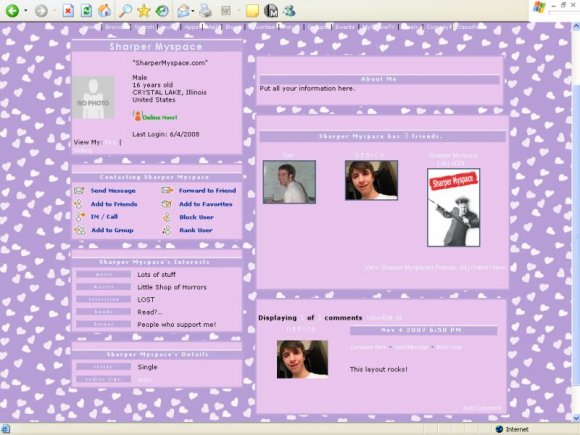580x435 pixels.
Task: Click the icon beside Rank User
Action: coord(167,230)
